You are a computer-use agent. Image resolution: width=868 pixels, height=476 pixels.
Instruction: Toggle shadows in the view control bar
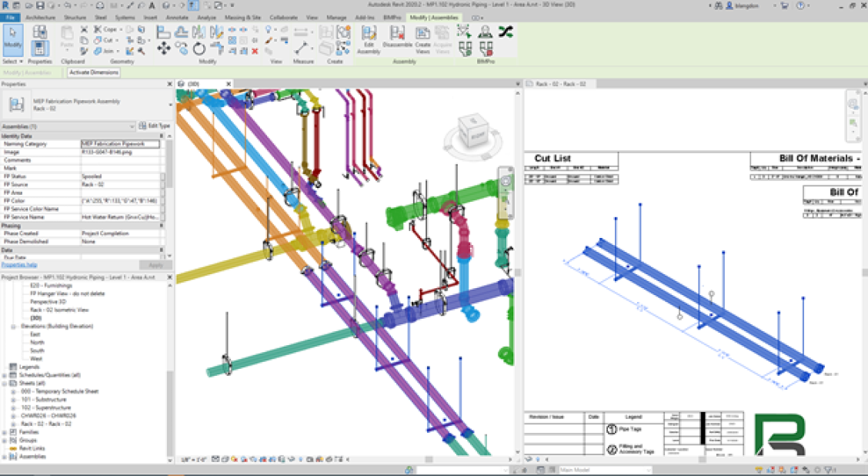click(243, 458)
